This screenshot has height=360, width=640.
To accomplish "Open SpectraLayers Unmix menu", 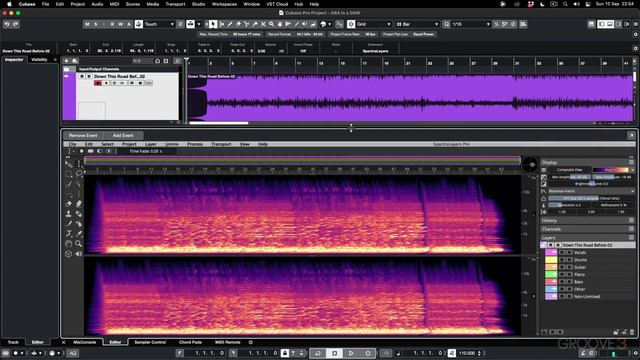I will 172,144.
